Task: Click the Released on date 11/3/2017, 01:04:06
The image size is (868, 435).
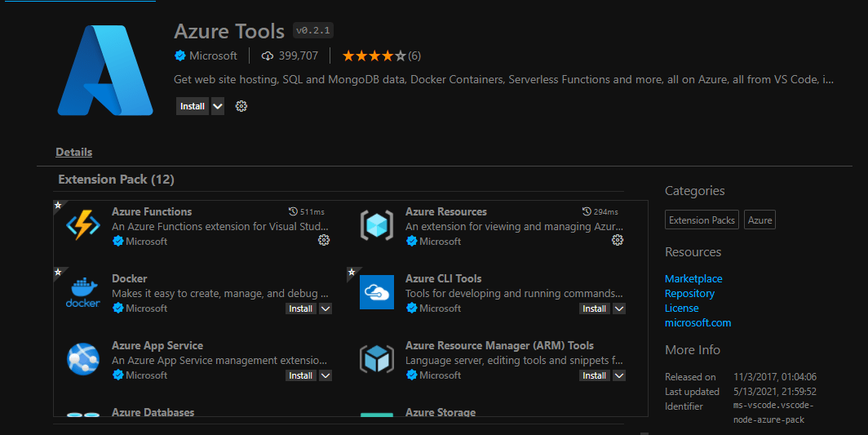Action: point(775,377)
